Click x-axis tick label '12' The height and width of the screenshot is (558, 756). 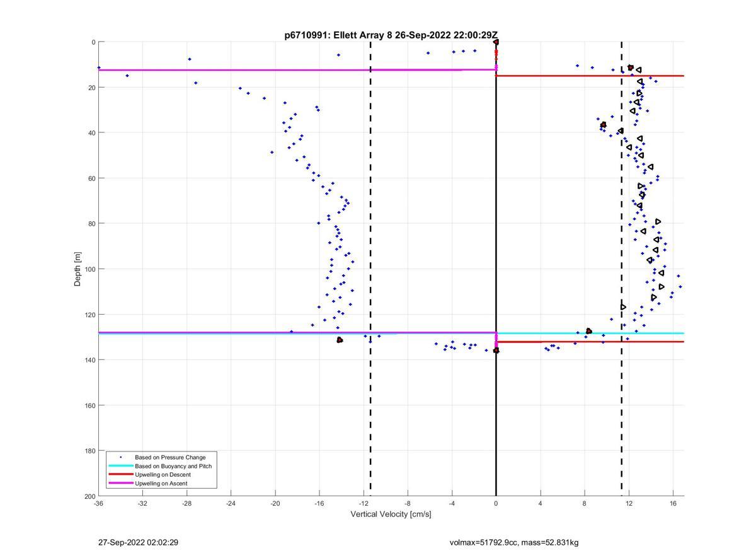point(629,504)
